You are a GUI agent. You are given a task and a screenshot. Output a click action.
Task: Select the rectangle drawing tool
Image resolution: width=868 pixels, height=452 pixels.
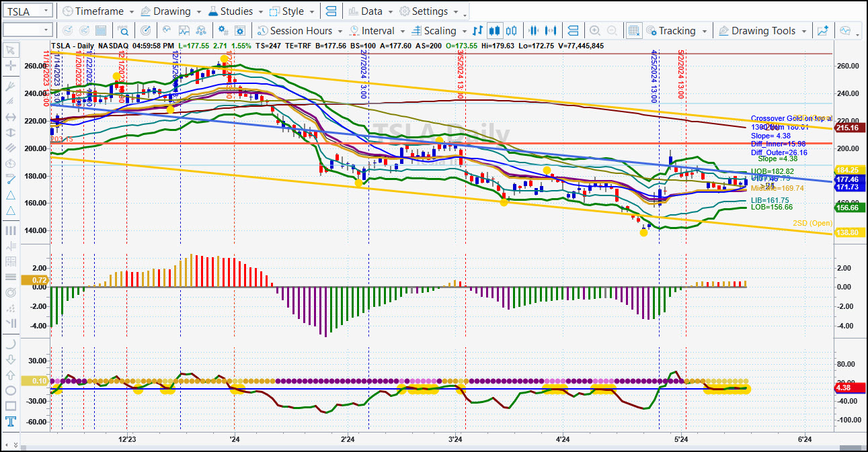point(10,406)
